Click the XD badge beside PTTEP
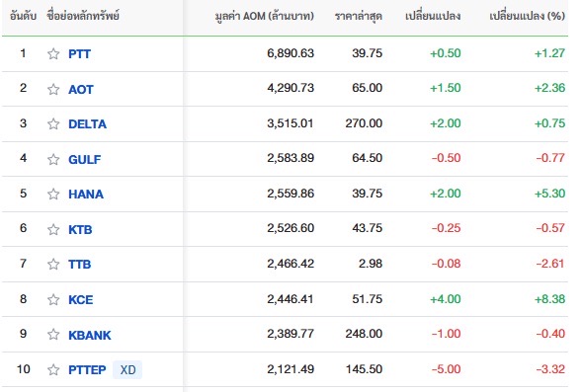This screenshot has width=581, height=392. point(127,370)
